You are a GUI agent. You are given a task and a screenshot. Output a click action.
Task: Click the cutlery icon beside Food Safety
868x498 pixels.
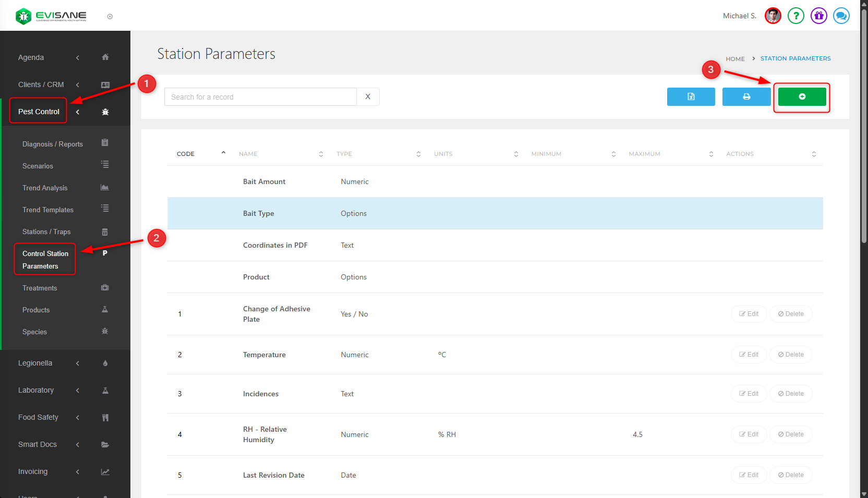(x=105, y=417)
